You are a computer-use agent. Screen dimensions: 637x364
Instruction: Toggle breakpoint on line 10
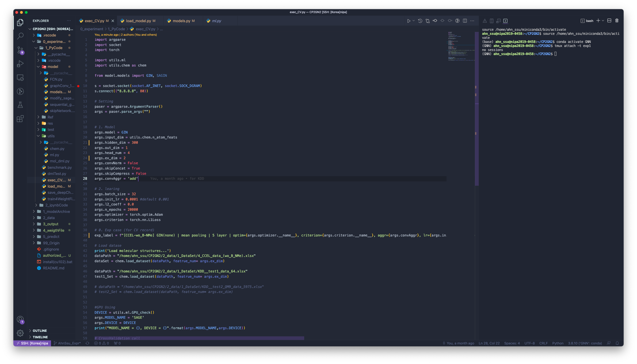click(78, 86)
